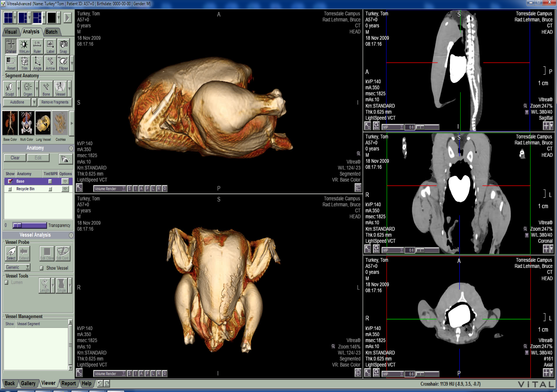Click the S orientation button in top 3D view

coord(130,188)
